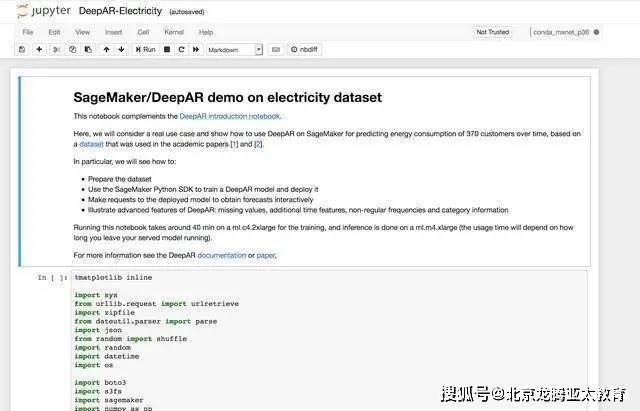Open the View menu
Image resolution: width=640 pixels, height=411 pixels.
tap(82, 32)
